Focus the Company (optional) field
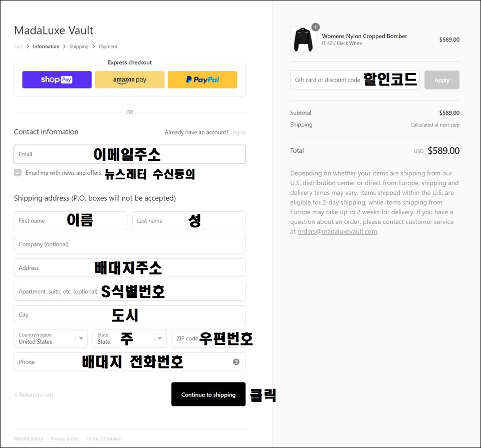481x448 pixels. click(129, 244)
